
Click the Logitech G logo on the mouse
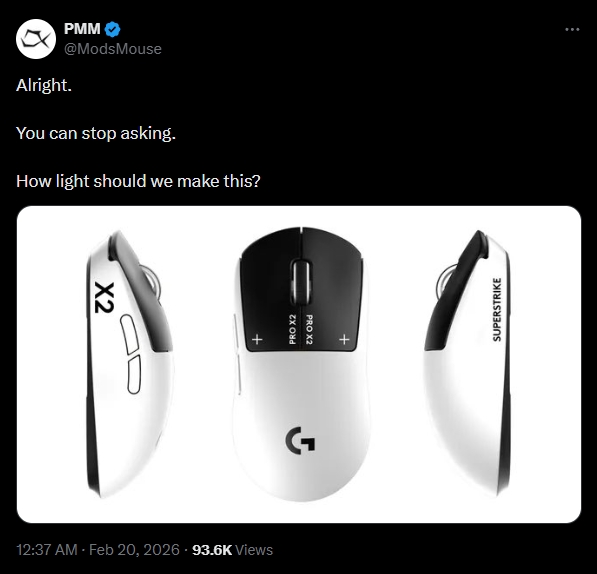pyautogui.click(x=300, y=440)
